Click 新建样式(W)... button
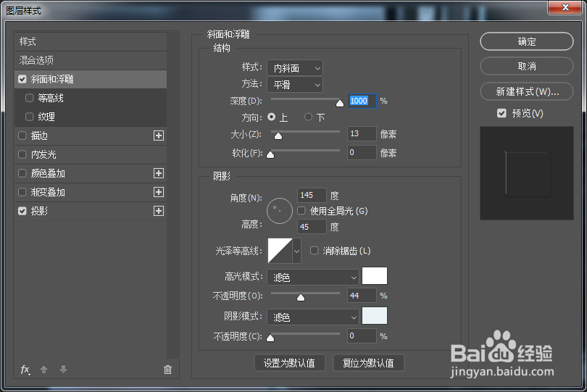Viewport: 587px width, 392px height. 527,91
